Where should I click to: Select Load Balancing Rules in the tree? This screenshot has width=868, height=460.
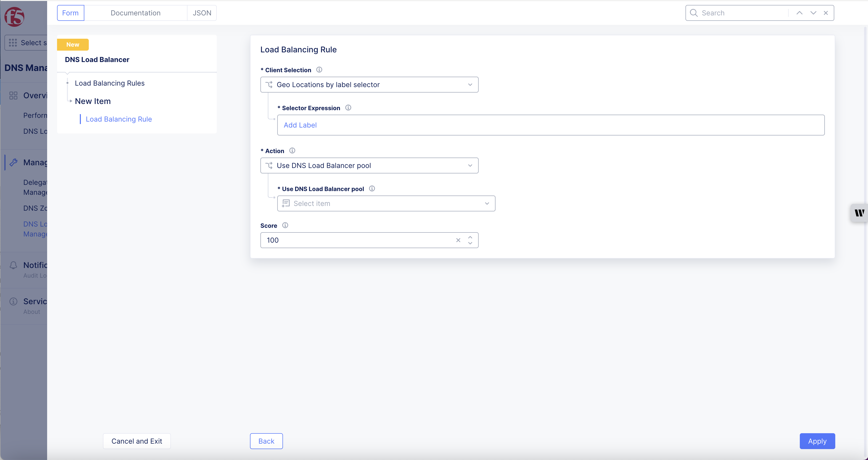tap(110, 83)
